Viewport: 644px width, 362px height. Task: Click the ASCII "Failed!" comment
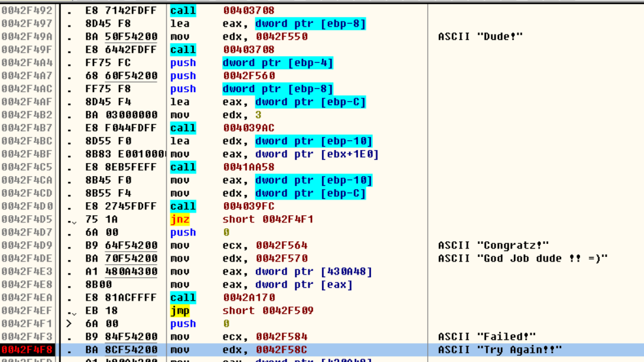click(x=487, y=337)
